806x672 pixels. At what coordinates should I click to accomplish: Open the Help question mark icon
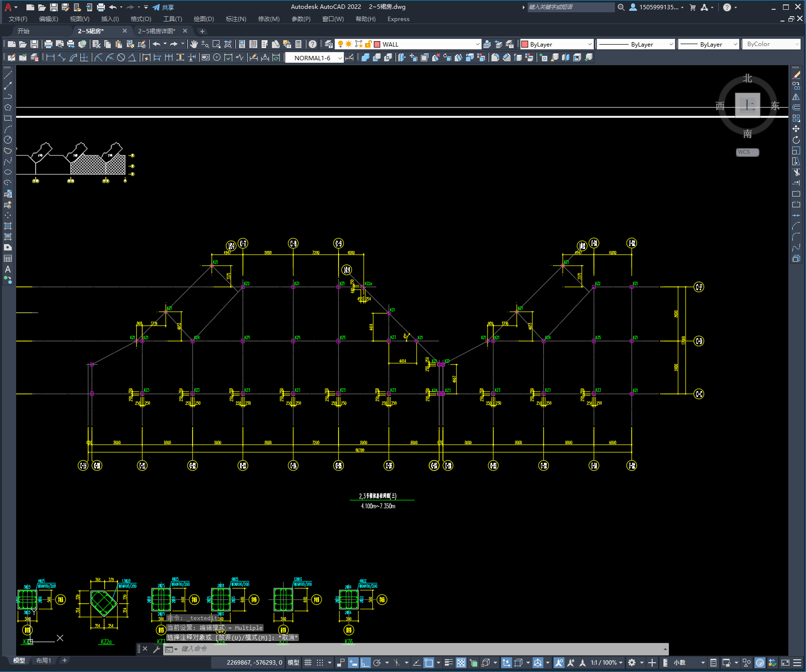pos(313,44)
